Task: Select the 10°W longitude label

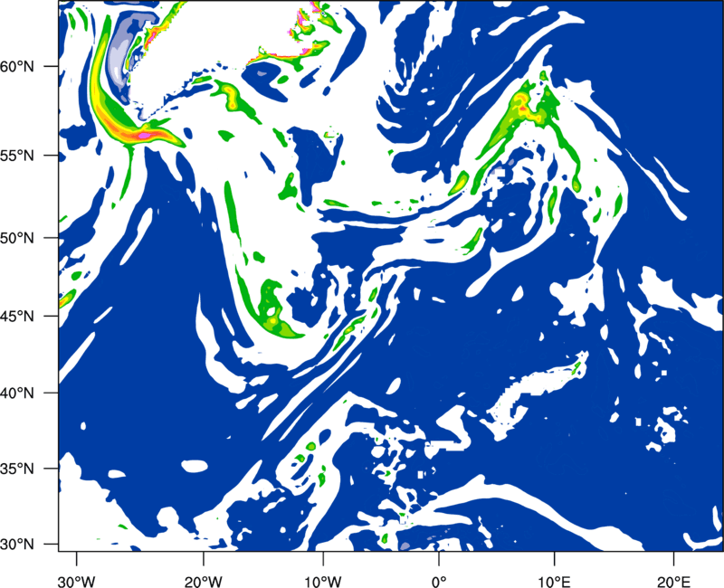Action: point(322,578)
